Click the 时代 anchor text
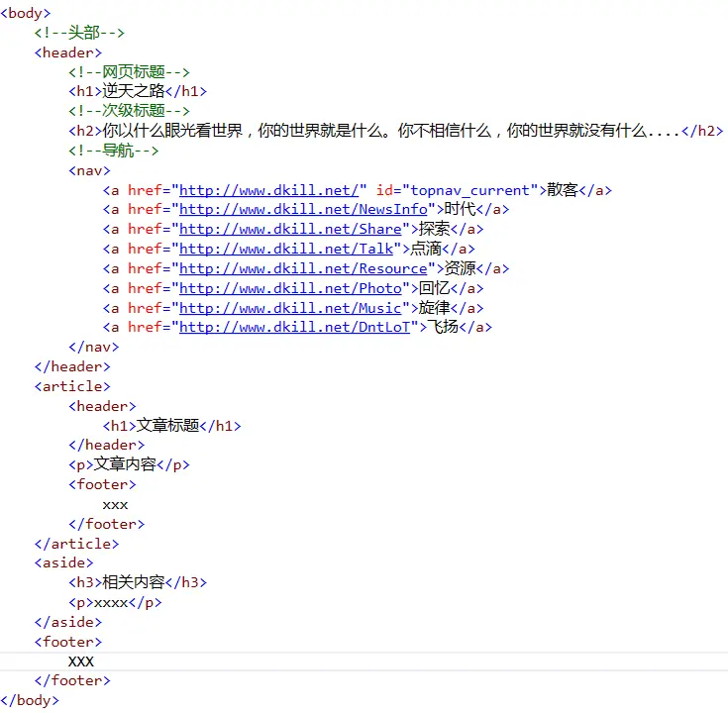This screenshot has width=728, height=713. tap(461, 209)
